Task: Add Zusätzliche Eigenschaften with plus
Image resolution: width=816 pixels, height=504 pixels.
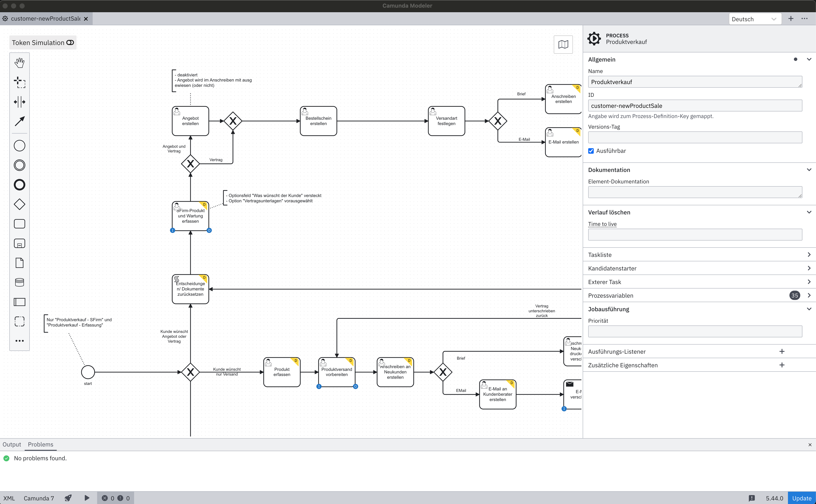Action: pyautogui.click(x=782, y=365)
